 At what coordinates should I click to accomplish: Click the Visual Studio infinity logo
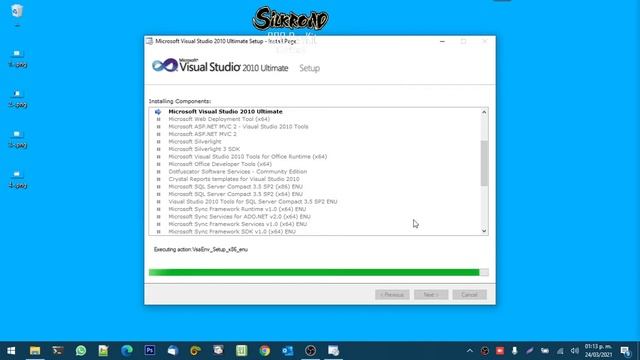[165, 65]
